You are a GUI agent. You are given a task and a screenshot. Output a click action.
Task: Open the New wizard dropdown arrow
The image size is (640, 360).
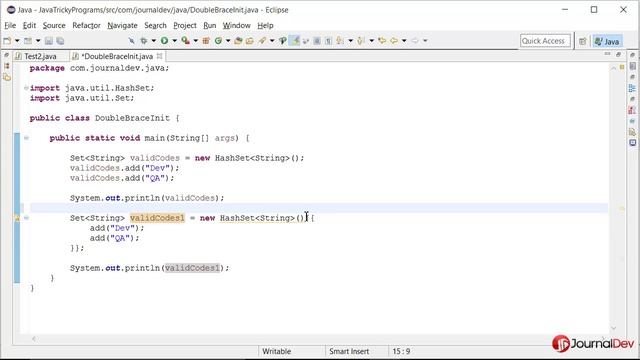click(x=17, y=41)
